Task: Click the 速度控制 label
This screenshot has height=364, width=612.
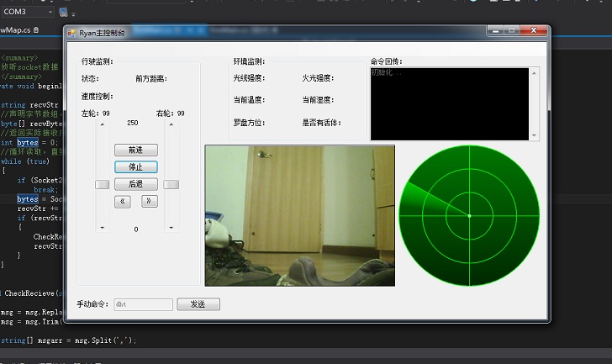Action: point(98,97)
